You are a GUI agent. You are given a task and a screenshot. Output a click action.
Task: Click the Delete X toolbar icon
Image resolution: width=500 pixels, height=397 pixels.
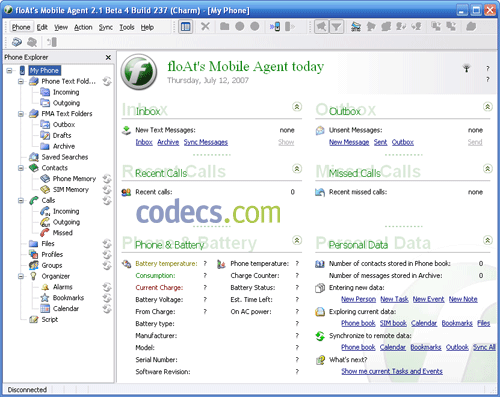[x=206, y=26]
